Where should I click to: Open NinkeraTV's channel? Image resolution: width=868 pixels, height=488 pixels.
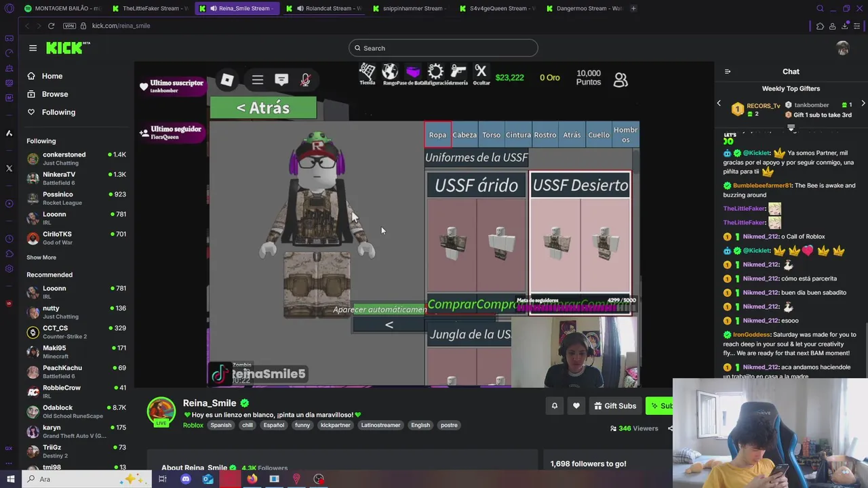point(77,178)
